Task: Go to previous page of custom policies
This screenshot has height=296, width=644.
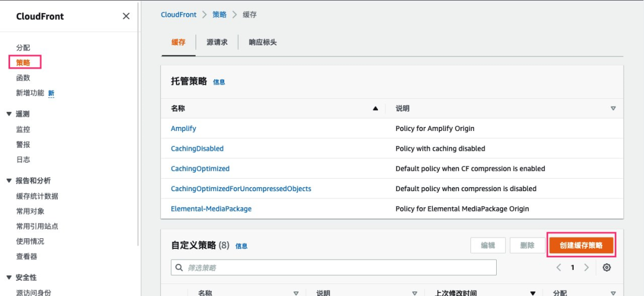Action: tap(559, 267)
